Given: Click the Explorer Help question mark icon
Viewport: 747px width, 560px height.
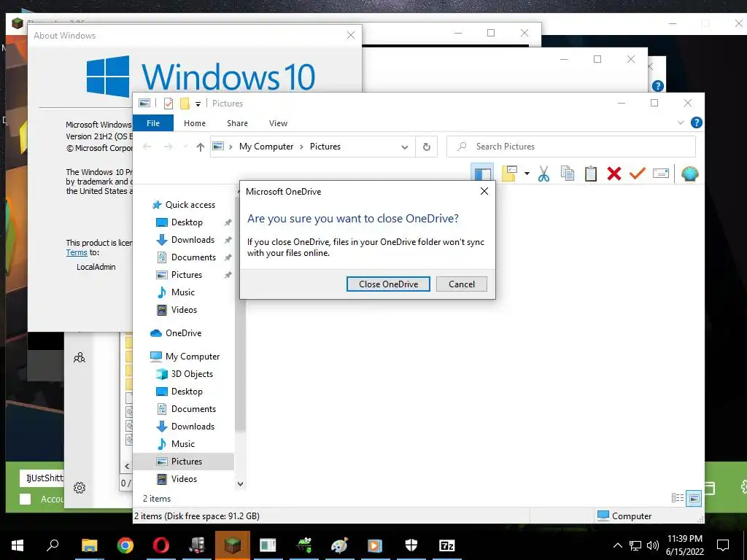Looking at the screenshot, I should (x=696, y=122).
